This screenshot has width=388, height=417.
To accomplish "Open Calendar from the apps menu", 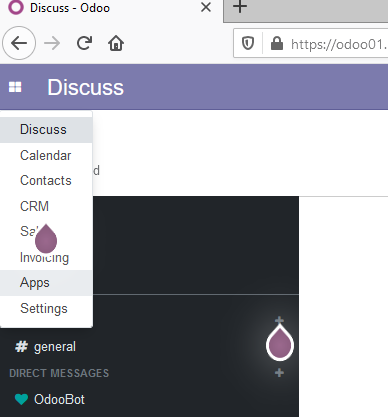I will point(46,156).
